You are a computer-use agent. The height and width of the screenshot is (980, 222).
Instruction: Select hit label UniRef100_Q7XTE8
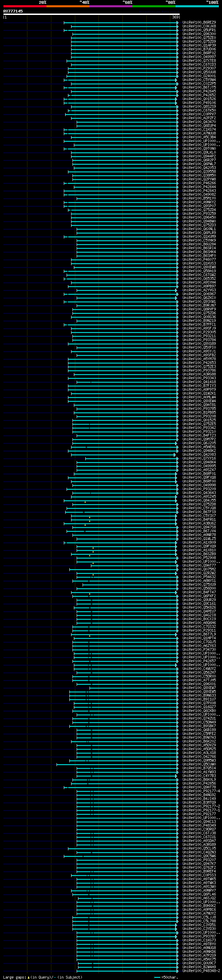point(199,60)
